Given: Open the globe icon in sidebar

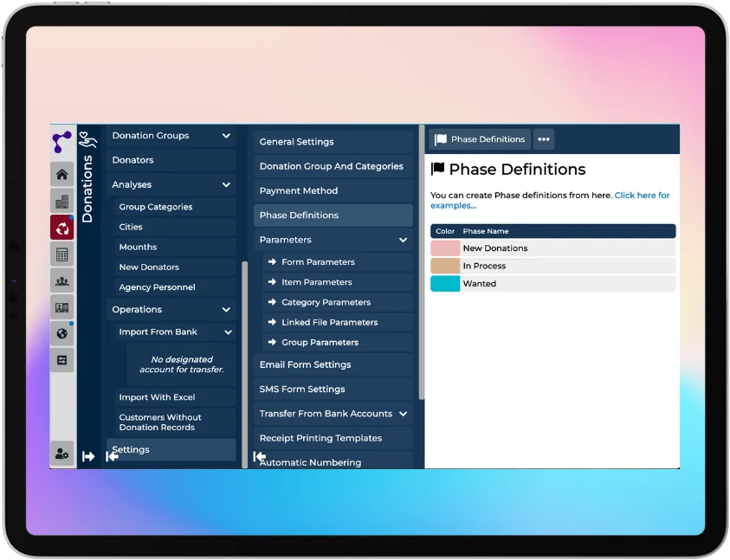Looking at the screenshot, I should (x=61, y=333).
